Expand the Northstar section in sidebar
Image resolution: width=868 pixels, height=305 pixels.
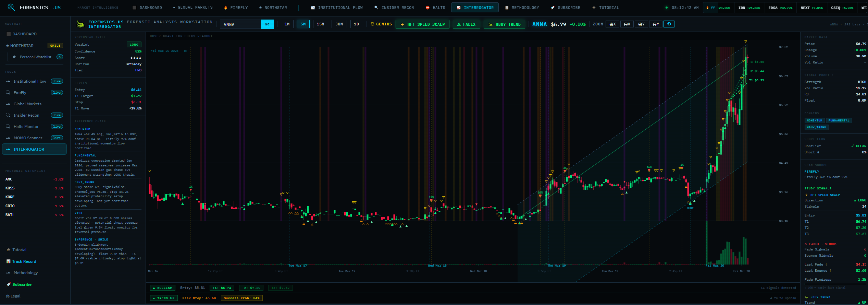22,46
